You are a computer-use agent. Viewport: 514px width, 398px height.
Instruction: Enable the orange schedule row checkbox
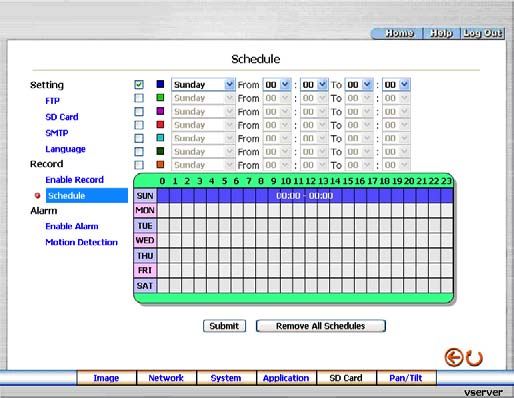coord(139,165)
